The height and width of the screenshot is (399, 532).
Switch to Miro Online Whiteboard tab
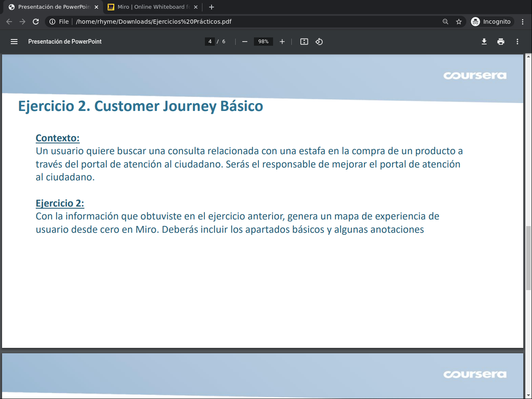coord(153,7)
